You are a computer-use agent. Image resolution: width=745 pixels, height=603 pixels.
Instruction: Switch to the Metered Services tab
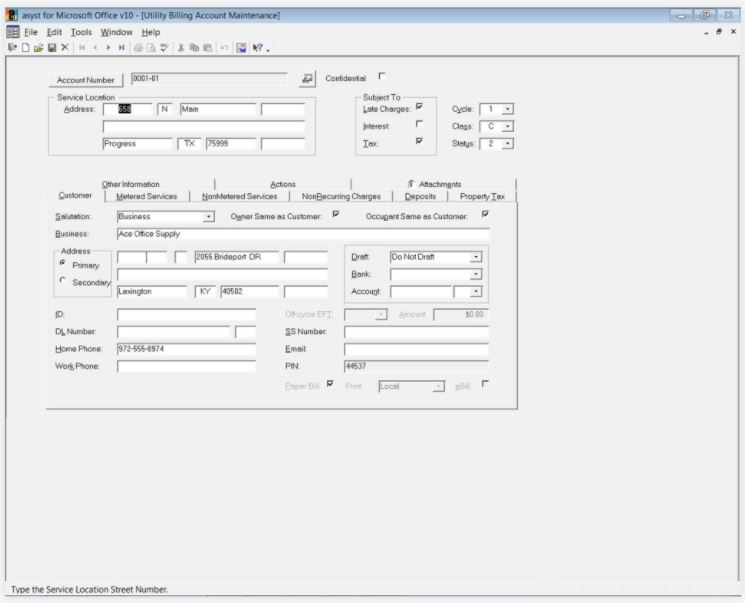pyautogui.click(x=147, y=196)
